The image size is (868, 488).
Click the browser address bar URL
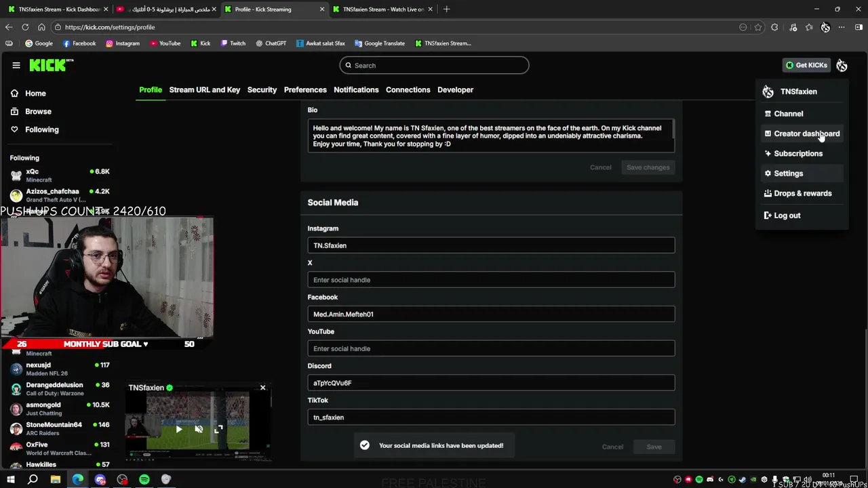tap(110, 27)
